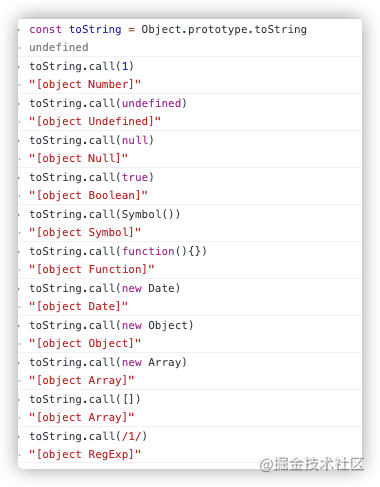
Task: Select the "[object Function]" result
Action: tap(91, 269)
